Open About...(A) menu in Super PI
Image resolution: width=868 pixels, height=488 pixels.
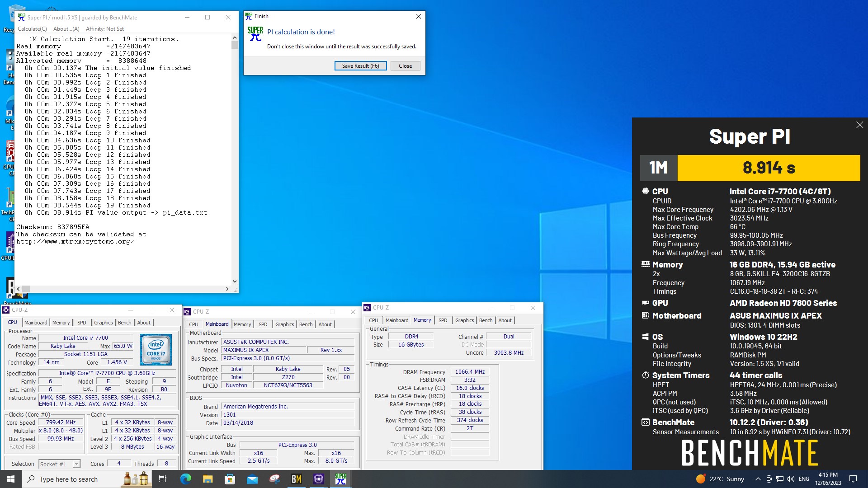coord(66,29)
